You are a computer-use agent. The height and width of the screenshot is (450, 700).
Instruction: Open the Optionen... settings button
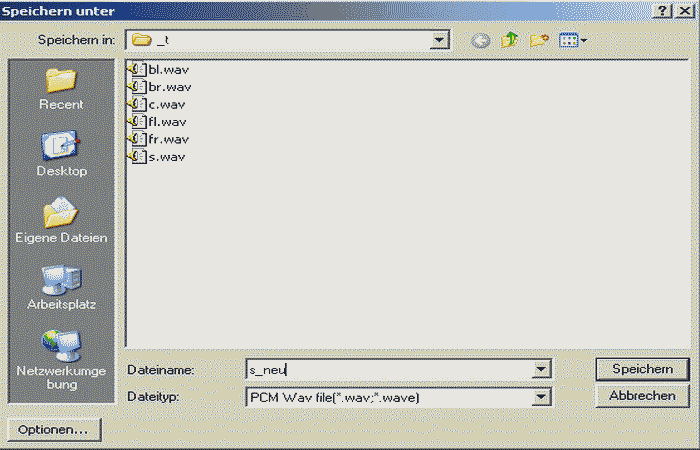coord(52,429)
